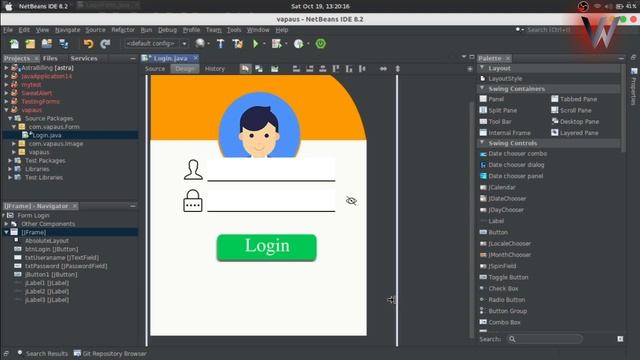Switch to the Source editor view
Viewport: 640px width, 360px height.
pyautogui.click(x=155, y=69)
